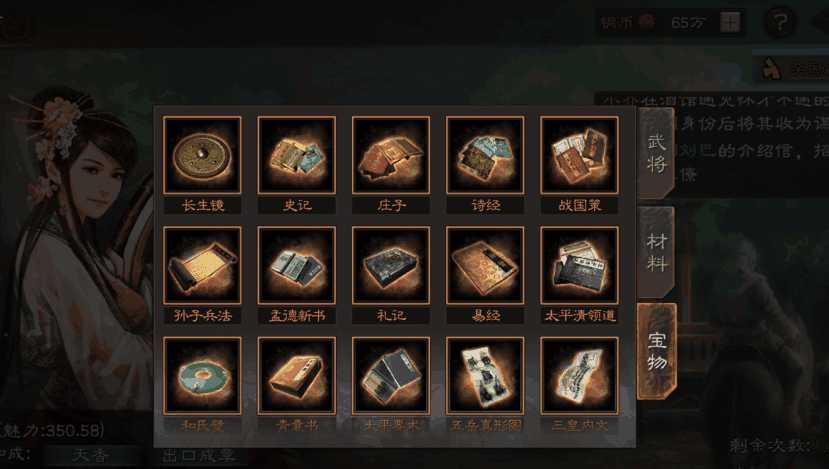Image resolution: width=829 pixels, height=469 pixels.
Task: Select the 易经 book treasure
Action: point(485,265)
